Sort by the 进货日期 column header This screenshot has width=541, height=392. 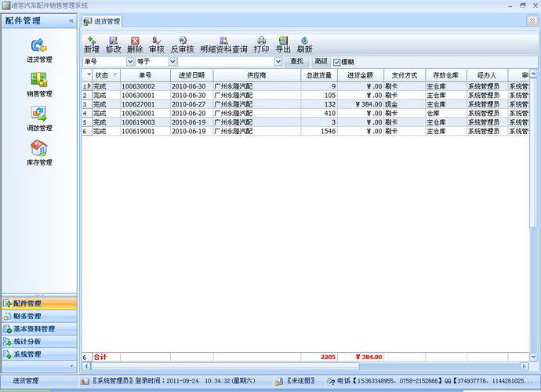click(x=192, y=75)
